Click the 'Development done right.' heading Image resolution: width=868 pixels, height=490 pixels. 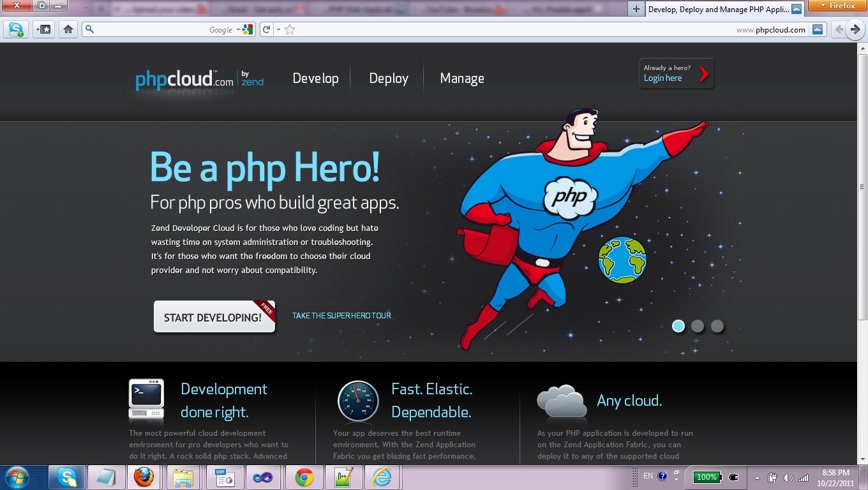pyautogui.click(x=224, y=401)
